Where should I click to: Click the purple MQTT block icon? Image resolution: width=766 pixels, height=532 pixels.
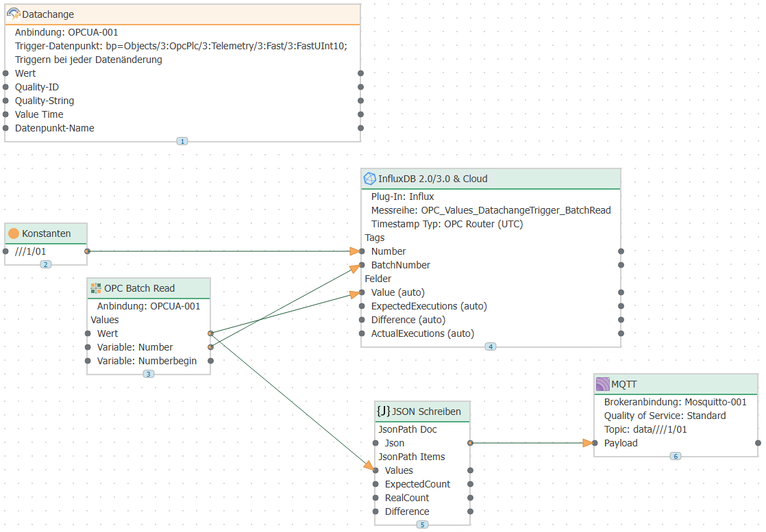(602, 384)
